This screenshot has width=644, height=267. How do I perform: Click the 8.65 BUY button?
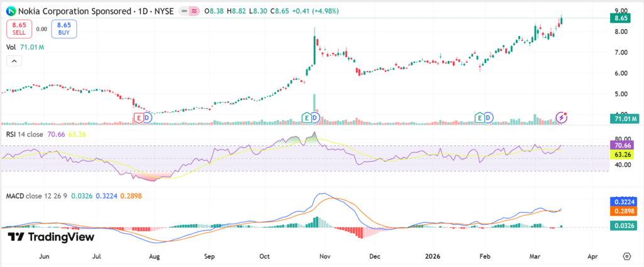point(64,28)
